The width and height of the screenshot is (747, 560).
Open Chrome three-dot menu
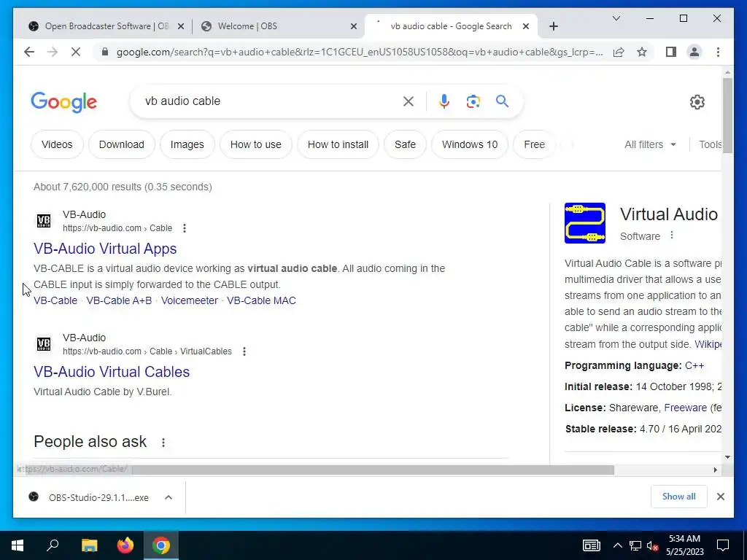pos(718,52)
